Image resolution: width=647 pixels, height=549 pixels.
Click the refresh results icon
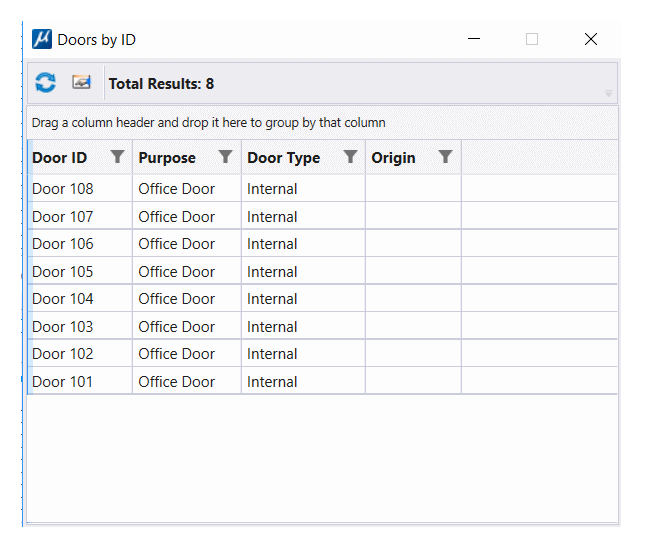(45, 83)
